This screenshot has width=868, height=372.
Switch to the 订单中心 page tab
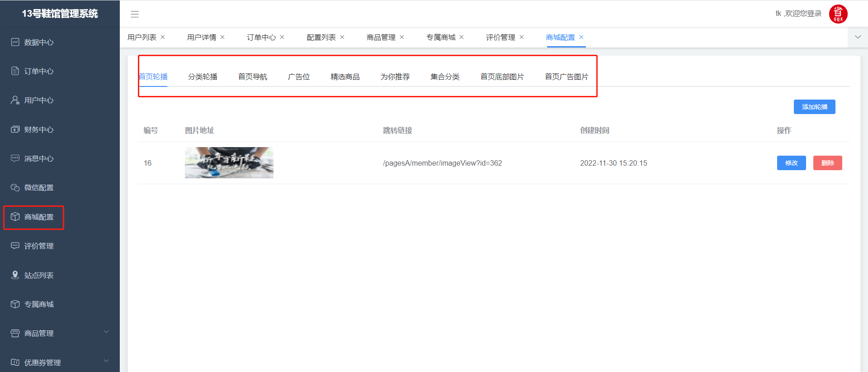click(261, 38)
